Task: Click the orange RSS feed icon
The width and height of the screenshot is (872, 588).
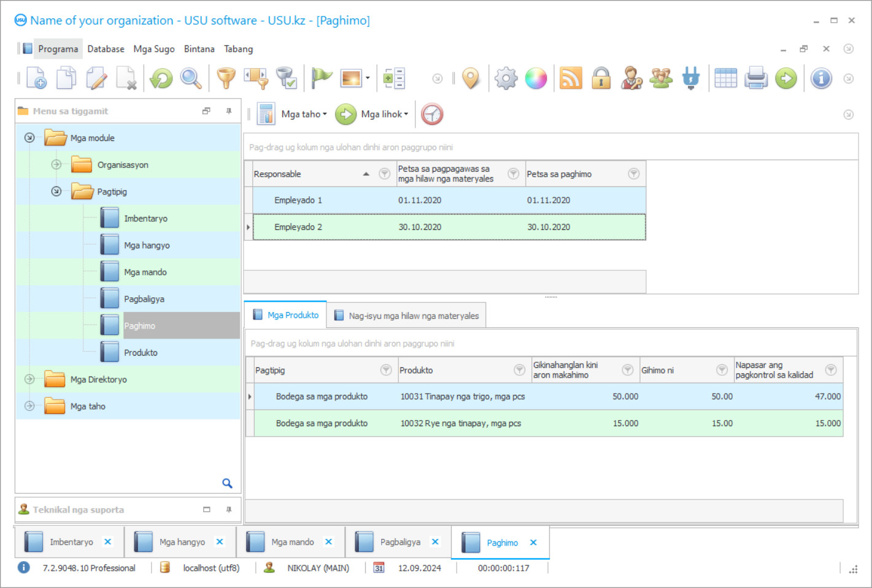Action: point(571,78)
